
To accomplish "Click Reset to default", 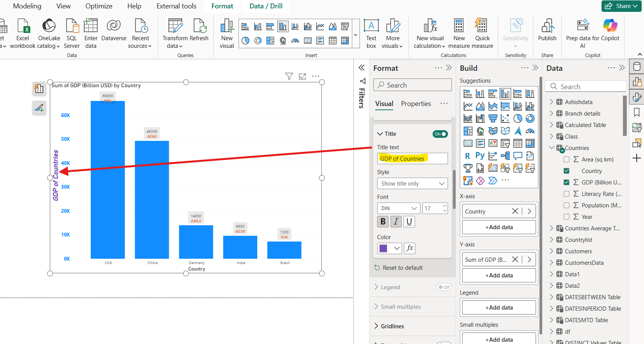I will click(x=402, y=268).
